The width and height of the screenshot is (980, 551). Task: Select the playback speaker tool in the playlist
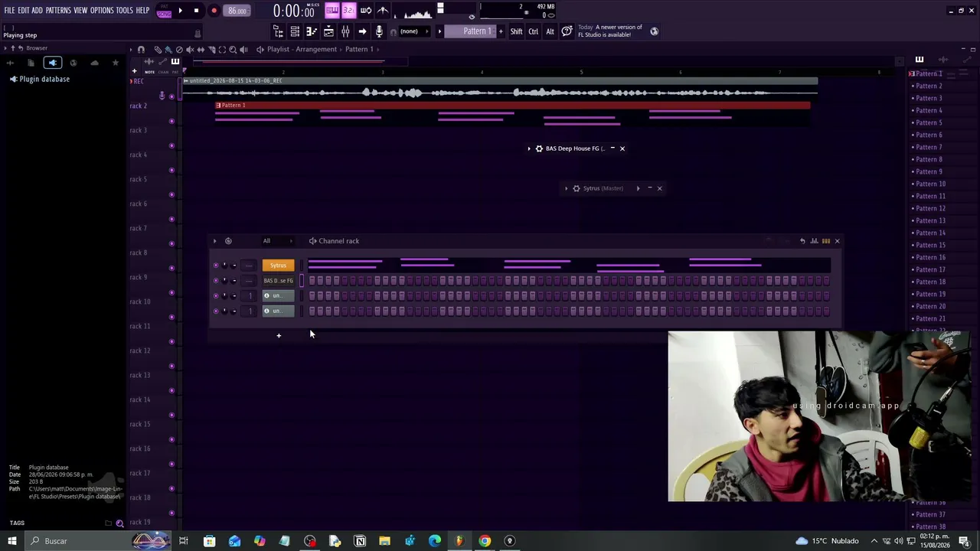243,49
